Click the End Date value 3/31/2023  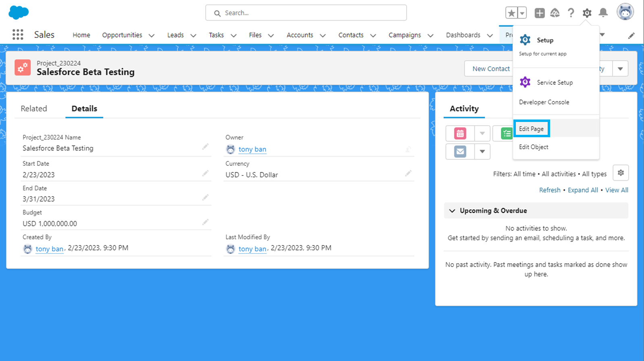click(x=39, y=199)
